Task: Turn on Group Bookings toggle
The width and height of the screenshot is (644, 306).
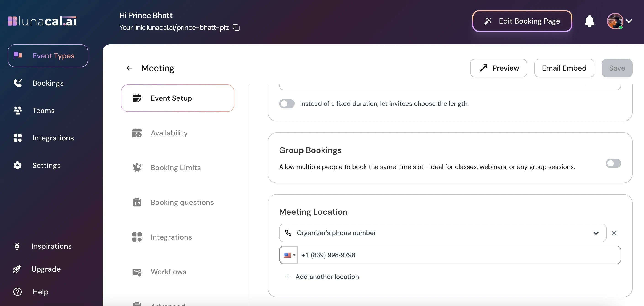Action: (613, 163)
